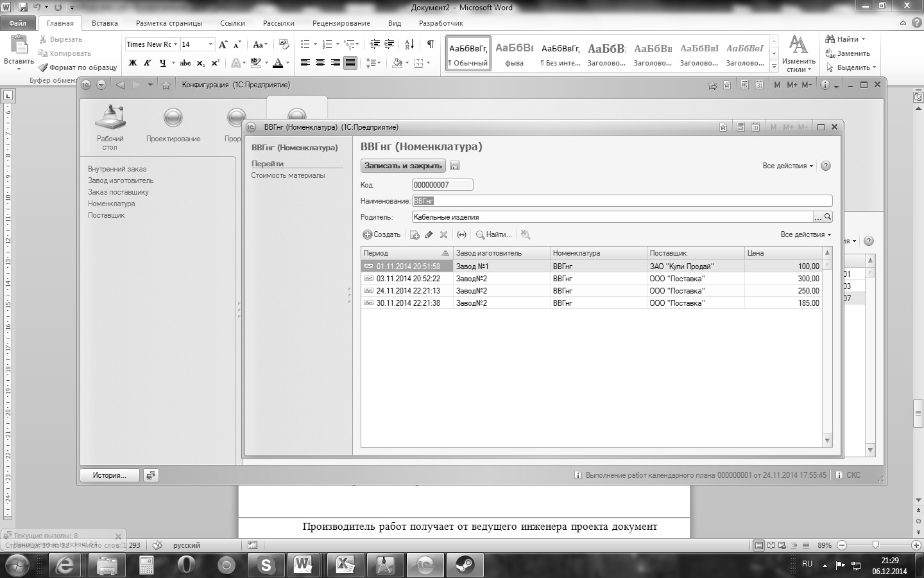Copy the selected record in the price table toolbar
924x578 pixels.
415,235
